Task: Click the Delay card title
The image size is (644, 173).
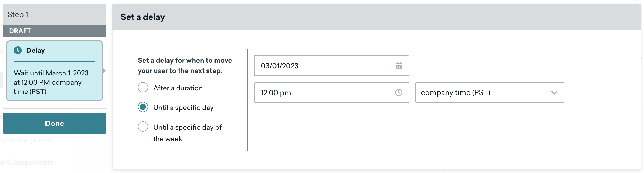Action: [x=35, y=50]
